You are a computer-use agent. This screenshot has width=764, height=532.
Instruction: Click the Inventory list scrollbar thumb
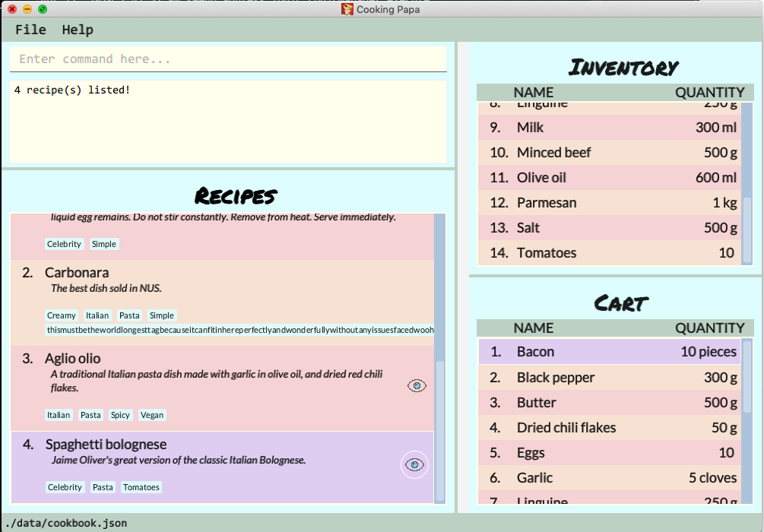pos(747,229)
